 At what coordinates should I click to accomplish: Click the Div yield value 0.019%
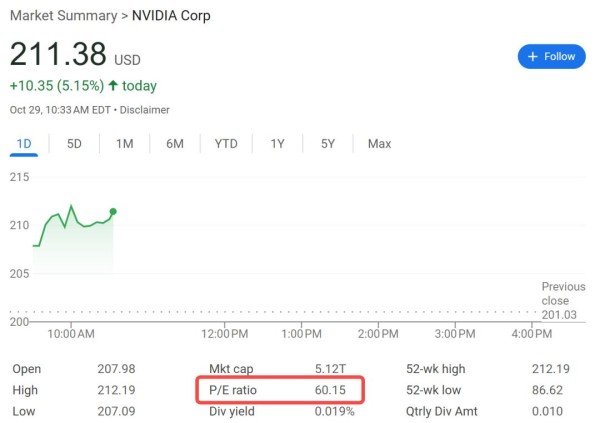[321, 411]
